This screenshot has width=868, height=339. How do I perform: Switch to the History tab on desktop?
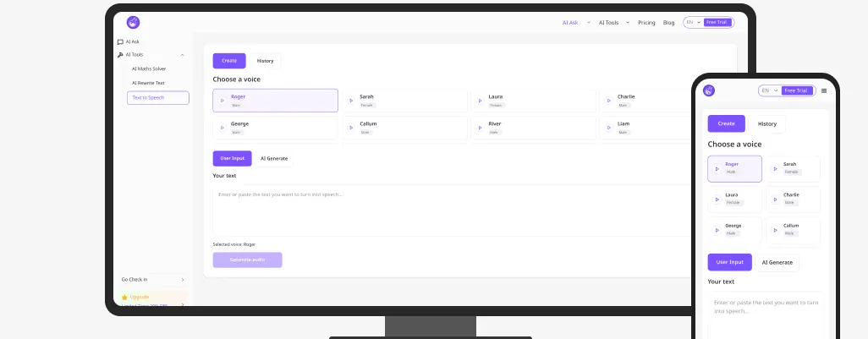tap(265, 61)
